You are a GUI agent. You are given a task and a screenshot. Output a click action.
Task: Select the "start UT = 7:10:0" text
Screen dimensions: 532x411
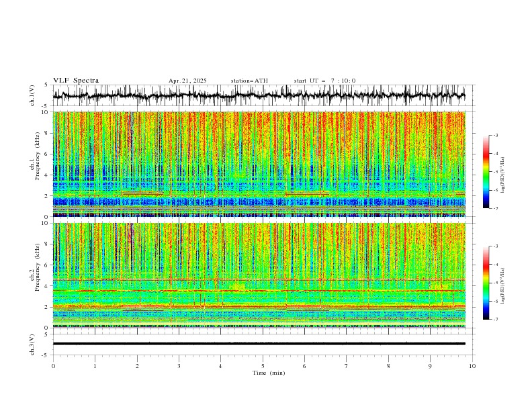point(324,81)
